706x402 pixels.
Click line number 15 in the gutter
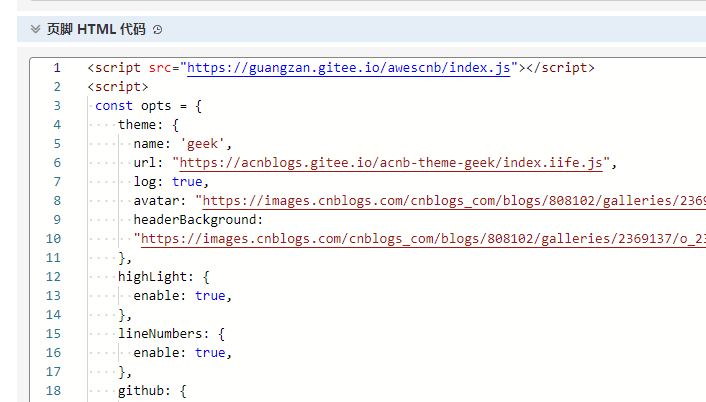[53, 334]
